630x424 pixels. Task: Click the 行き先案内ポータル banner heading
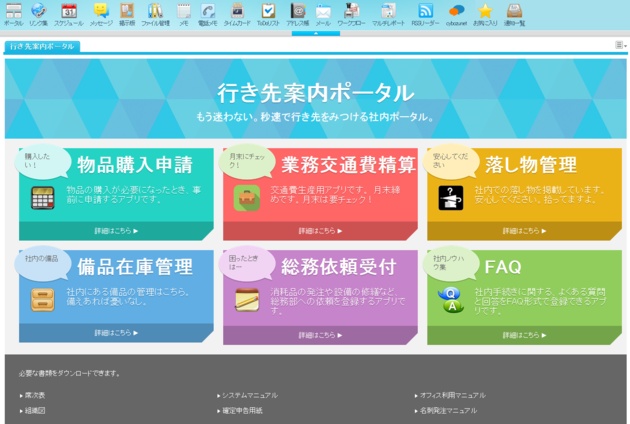(316, 93)
